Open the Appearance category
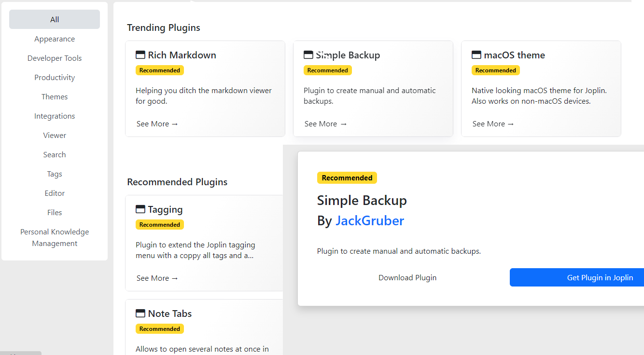Image resolution: width=644 pixels, height=355 pixels. 55,39
